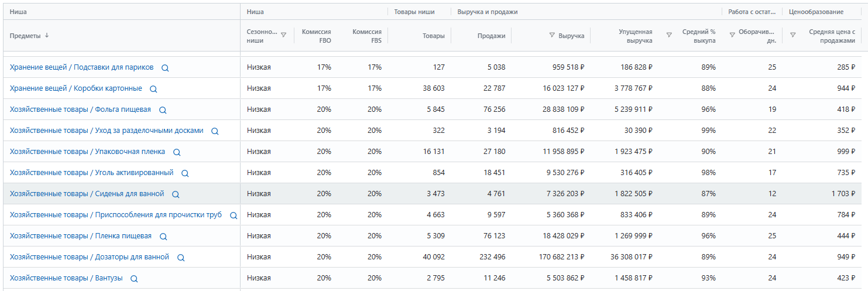Click search icon beside Вантузы
This screenshot has width=868, height=291.
click(x=134, y=279)
